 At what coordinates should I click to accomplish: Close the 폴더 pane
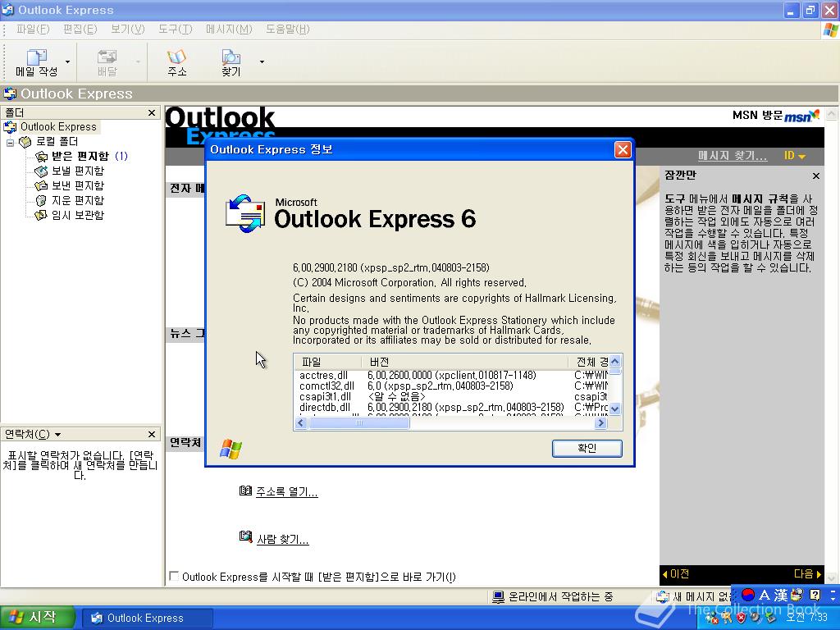152,112
